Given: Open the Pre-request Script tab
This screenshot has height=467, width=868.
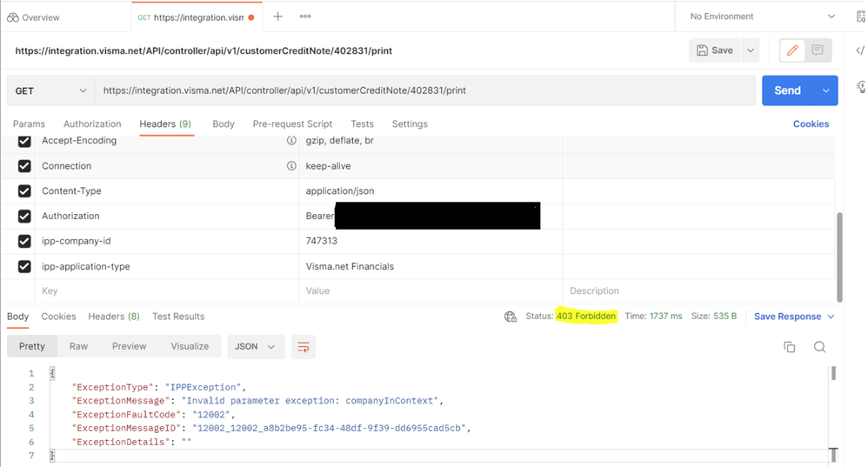Looking at the screenshot, I should click(292, 124).
